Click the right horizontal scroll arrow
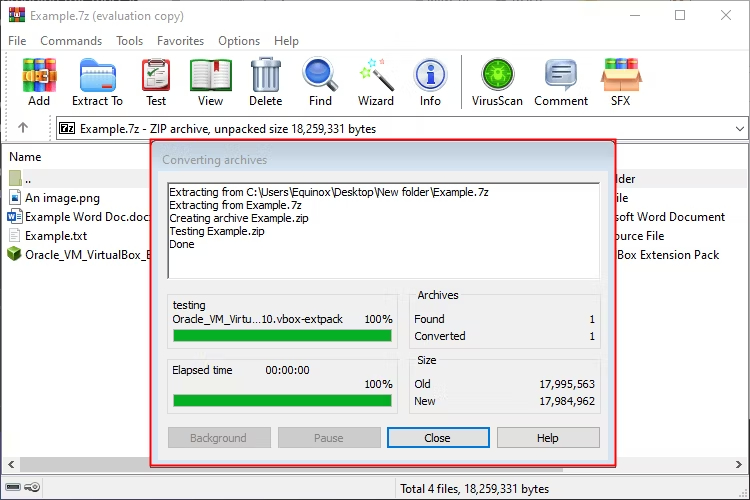This screenshot has width=750, height=500. coord(739,464)
